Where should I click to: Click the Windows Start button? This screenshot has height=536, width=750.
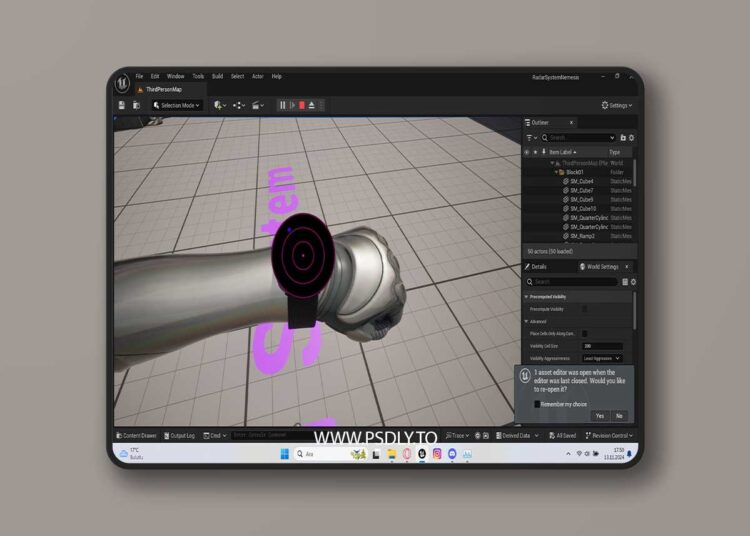[x=283, y=454]
